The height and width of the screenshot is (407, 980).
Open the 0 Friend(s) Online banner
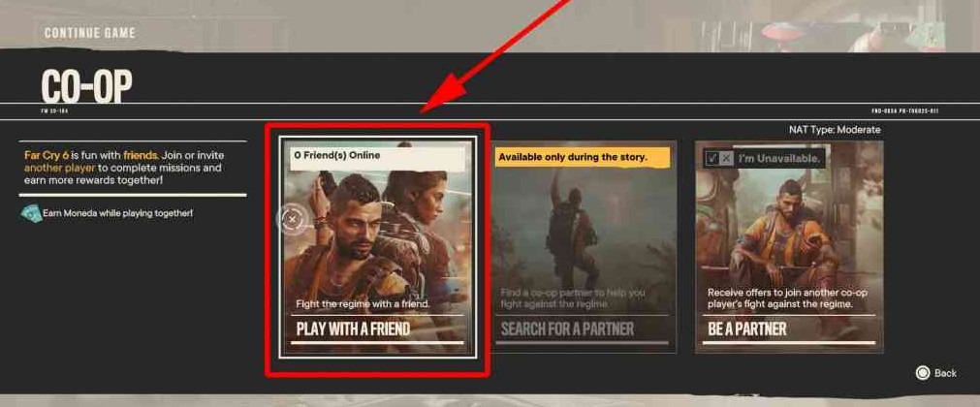tap(377, 158)
